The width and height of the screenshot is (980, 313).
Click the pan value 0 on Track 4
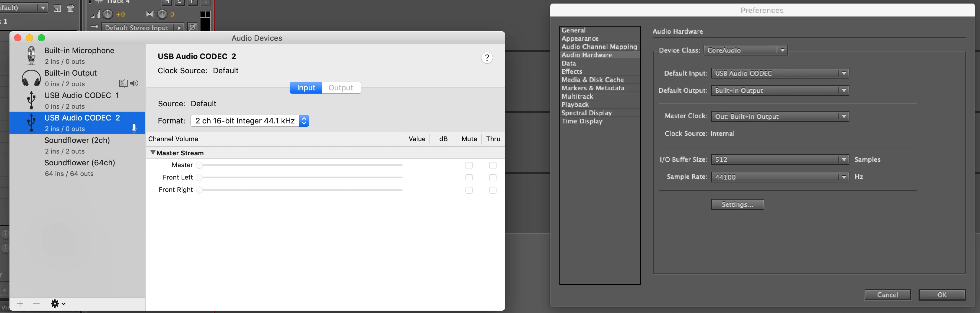click(172, 14)
